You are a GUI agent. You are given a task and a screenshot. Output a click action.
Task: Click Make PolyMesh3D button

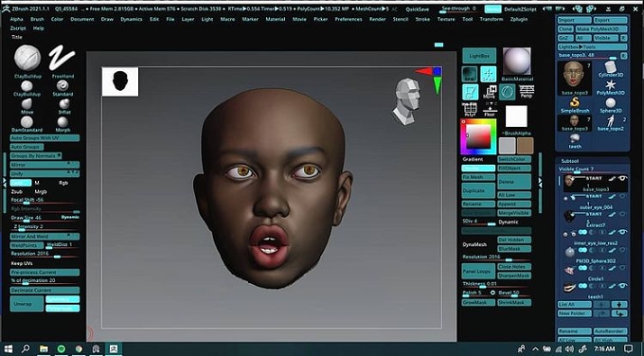tap(601, 29)
